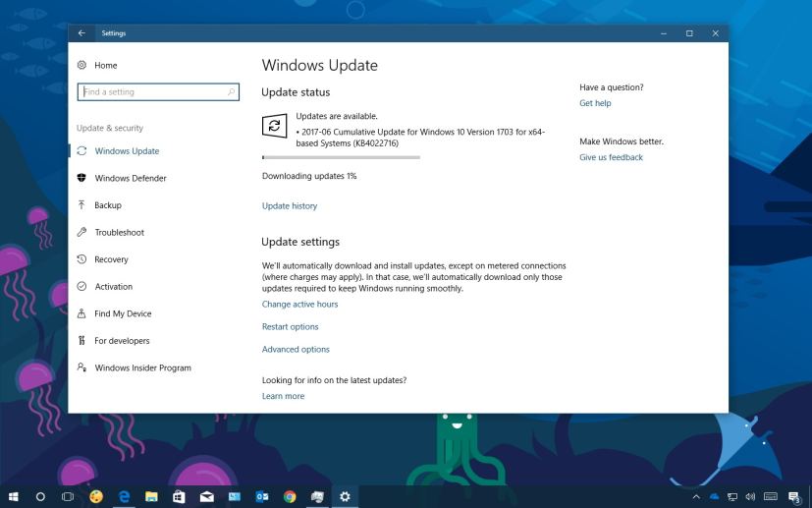
Task: Open the volume speaker tray icon
Action: (x=750, y=496)
